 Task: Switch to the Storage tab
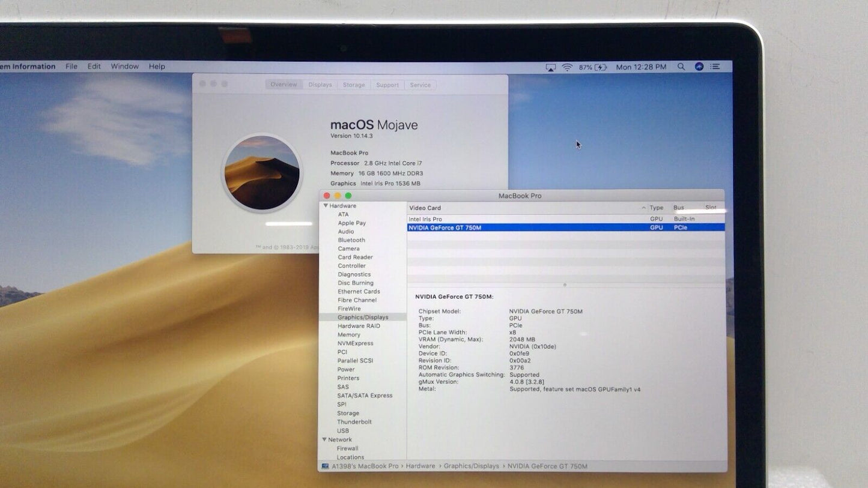click(354, 85)
